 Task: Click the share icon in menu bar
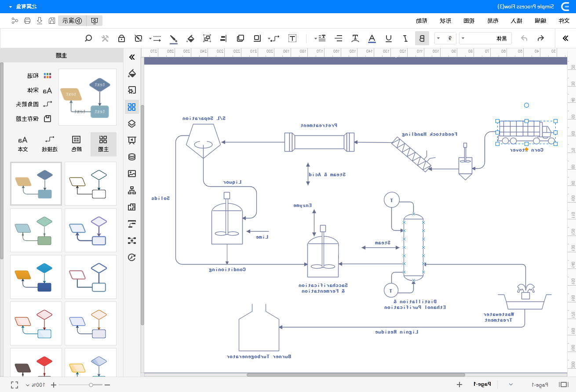[x=15, y=21]
